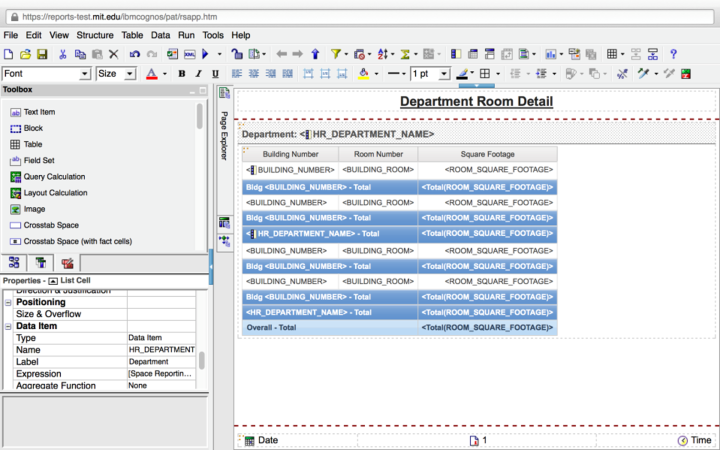Screen dimensions: 720x450
Task: Collapse the Data Item properties group
Action: (x=9, y=326)
